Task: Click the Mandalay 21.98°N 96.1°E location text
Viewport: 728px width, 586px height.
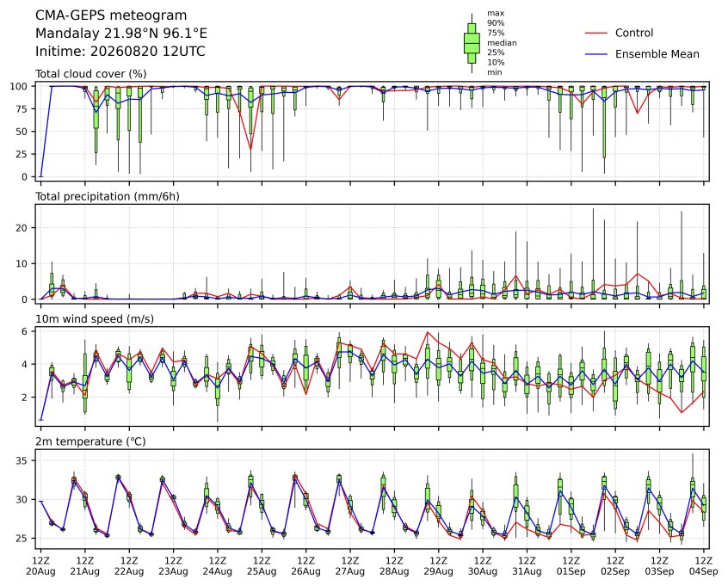Action: [121, 34]
